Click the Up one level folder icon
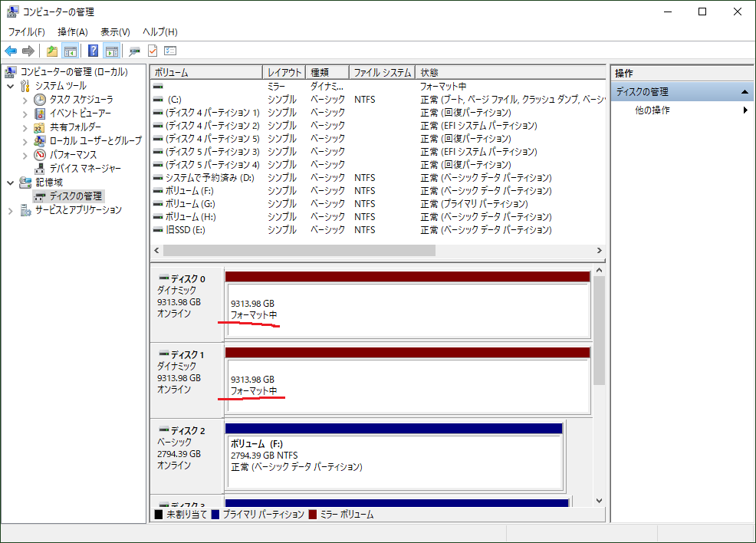Image resolution: width=756 pixels, height=543 pixels. pos(52,51)
